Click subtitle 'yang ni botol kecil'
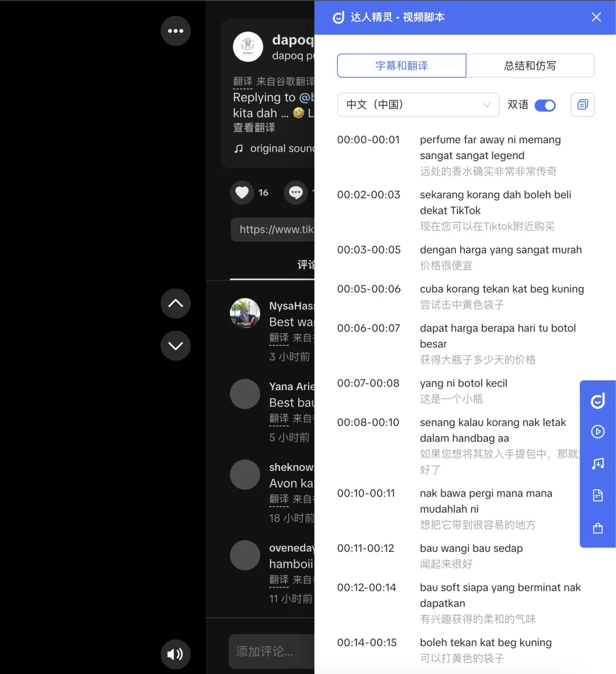616x674 pixels. [463, 383]
